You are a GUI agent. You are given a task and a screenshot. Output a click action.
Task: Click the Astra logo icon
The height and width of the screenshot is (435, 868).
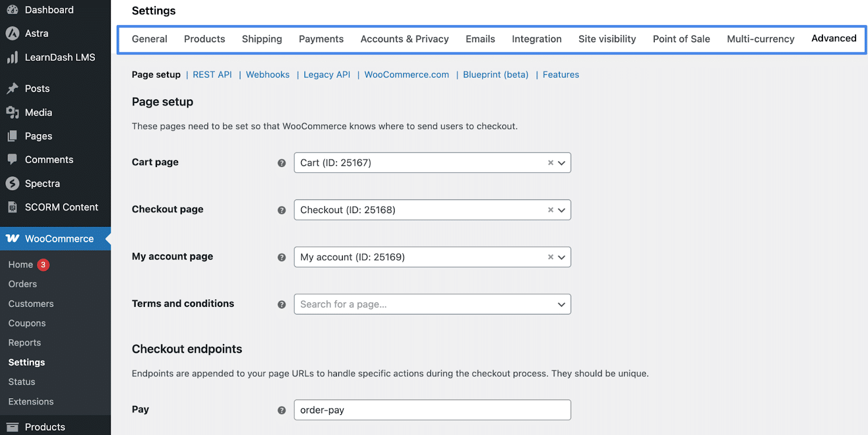tap(12, 34)
